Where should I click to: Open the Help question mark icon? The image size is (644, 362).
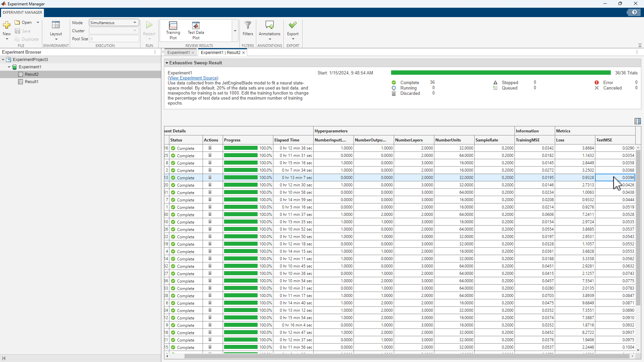click(634, 12)
